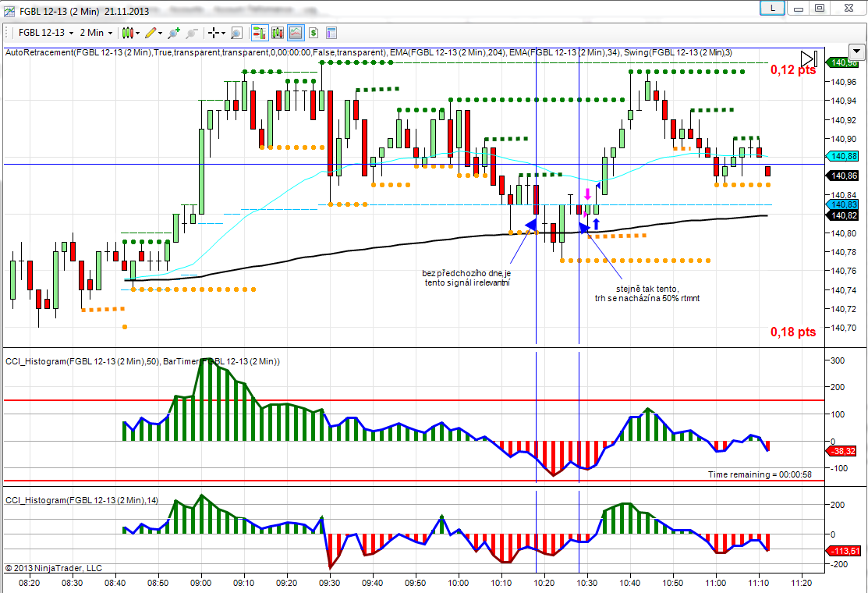Click the toolbar drag grip handle

pyautogui.click(x=8, y=34)
